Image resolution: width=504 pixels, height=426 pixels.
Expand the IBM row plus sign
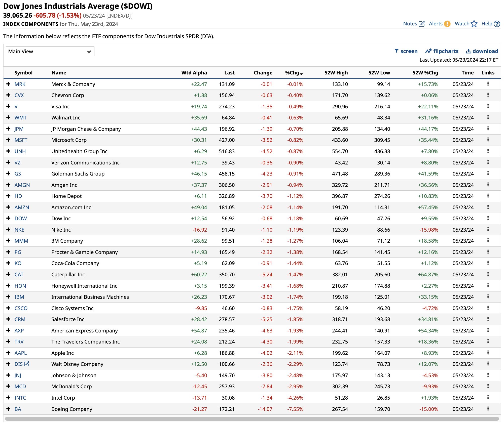(8, 297)
